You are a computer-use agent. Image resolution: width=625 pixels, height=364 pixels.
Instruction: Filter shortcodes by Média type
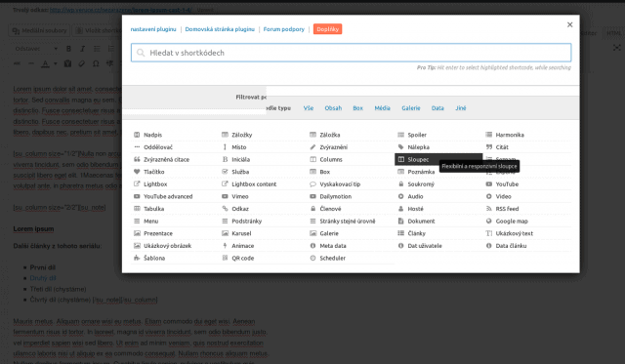tap(382, 108)
